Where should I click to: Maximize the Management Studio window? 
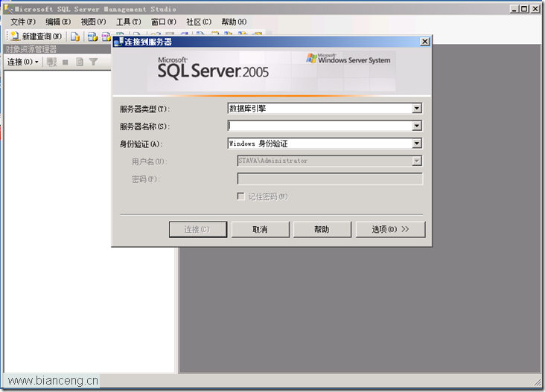coord(524,9)
